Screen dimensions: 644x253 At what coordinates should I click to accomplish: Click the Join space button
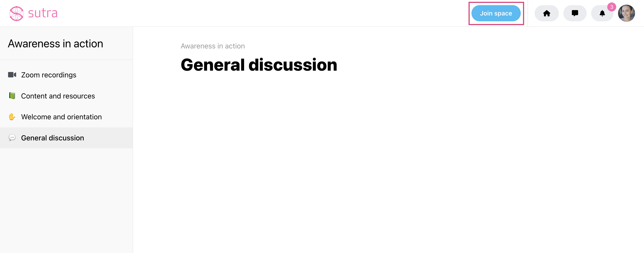pos(496,13)
